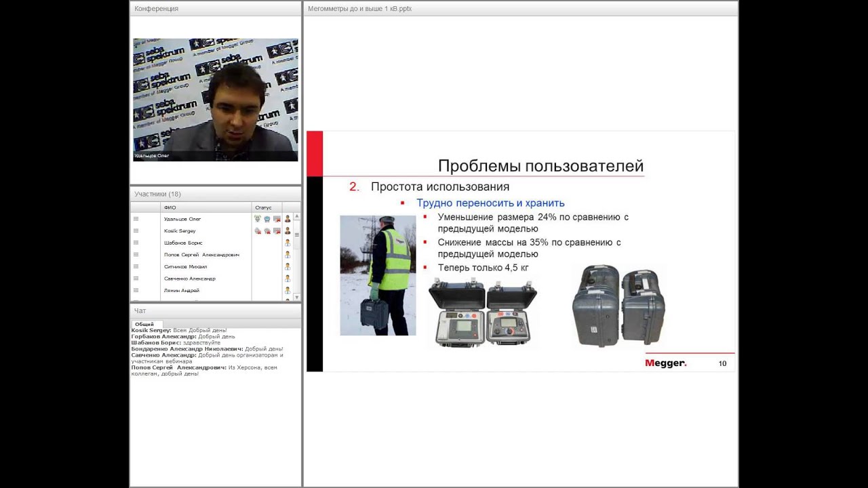Click the participant avatar icon for Савченко Александр
This screenshot has width=868, height=488.
click(x=288, y=279)
